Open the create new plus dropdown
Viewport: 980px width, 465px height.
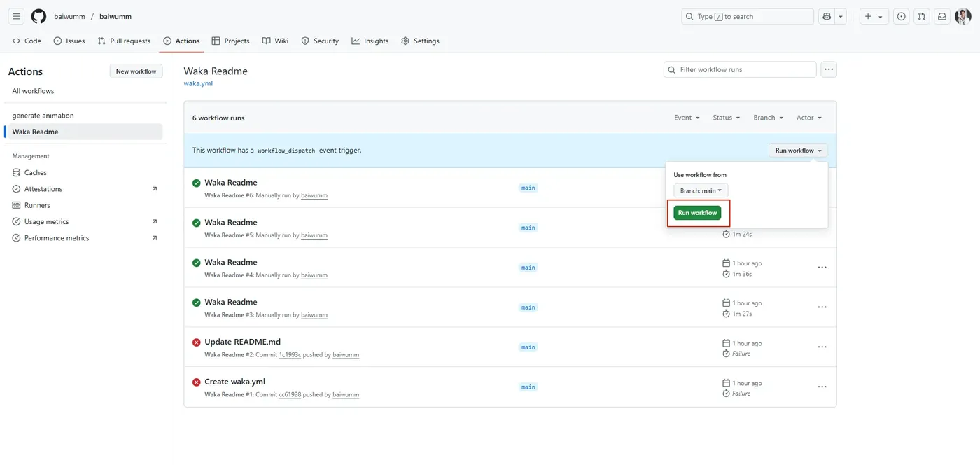874,16
